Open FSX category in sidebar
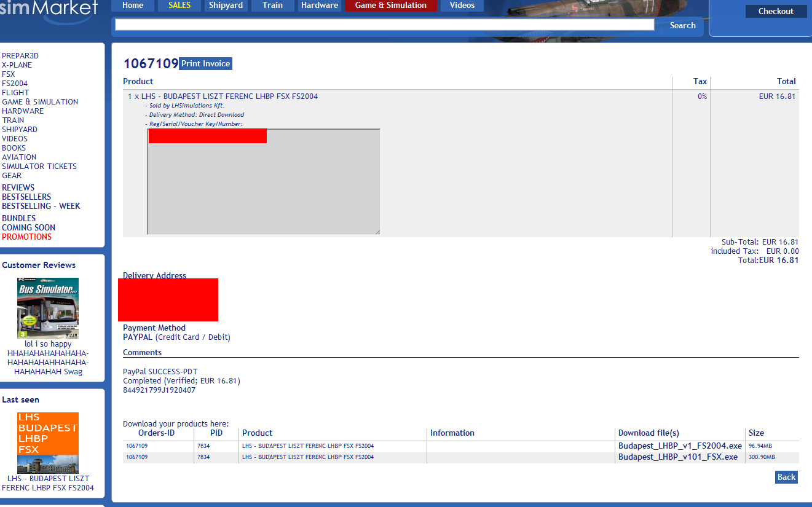This screenshot has height=507, width=812. tap(9, 74)
